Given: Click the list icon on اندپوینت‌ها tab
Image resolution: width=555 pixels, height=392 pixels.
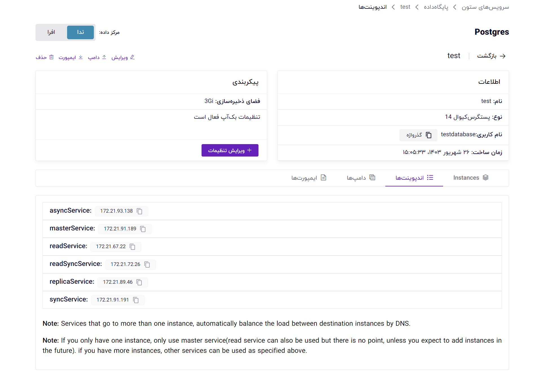Looking at the screenshot, I should point(430,178).
